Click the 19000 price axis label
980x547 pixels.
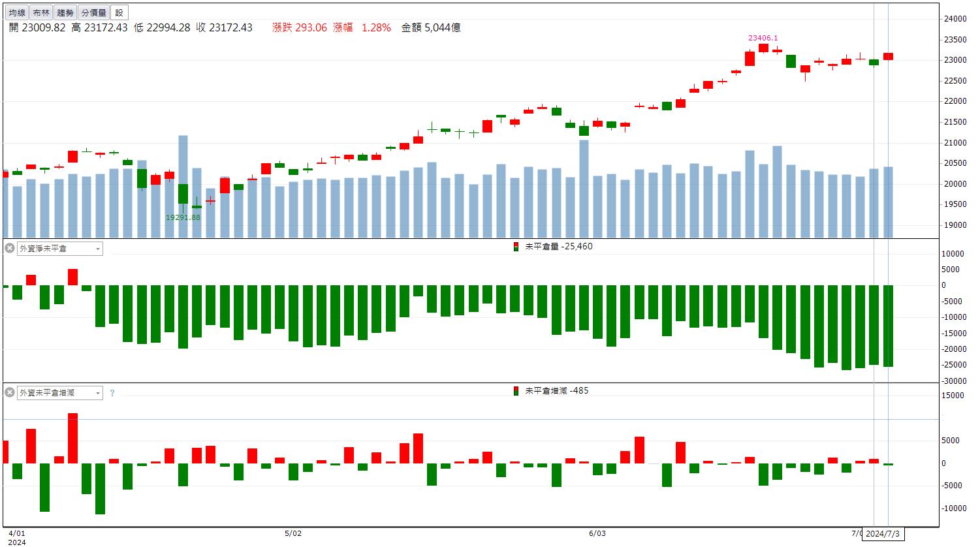pyautogui.click(x=955, y=225)
